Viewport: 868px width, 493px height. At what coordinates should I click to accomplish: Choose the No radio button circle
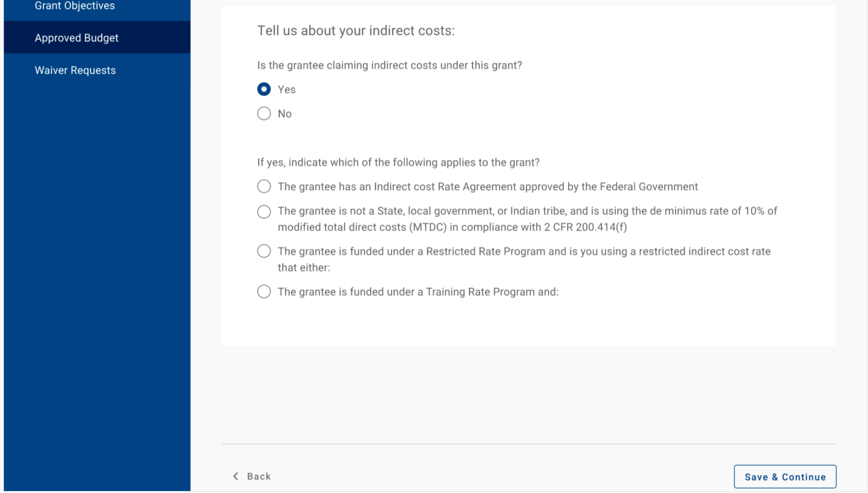264,114
